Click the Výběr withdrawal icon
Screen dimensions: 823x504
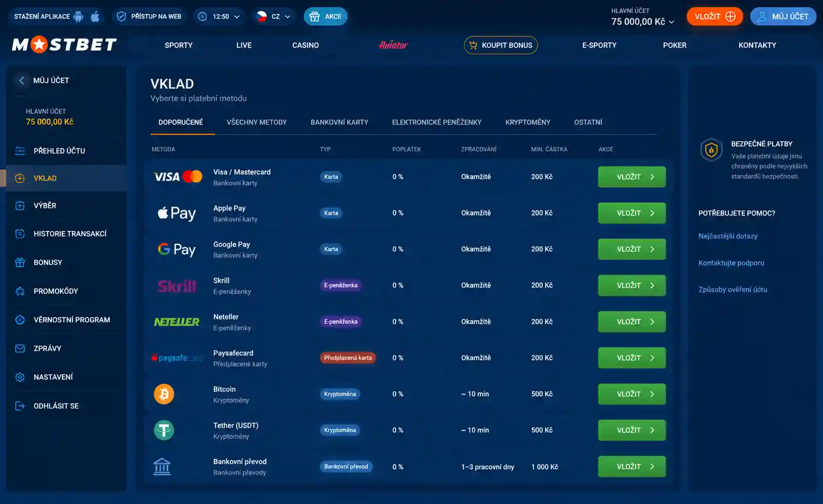coord(20,206)
